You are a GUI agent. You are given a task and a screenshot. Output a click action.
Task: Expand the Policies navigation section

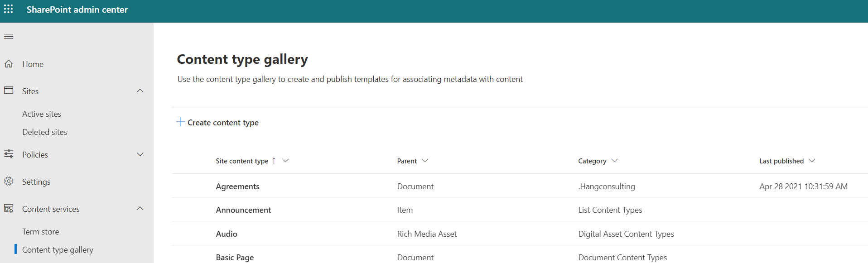[x=140, y=154]
